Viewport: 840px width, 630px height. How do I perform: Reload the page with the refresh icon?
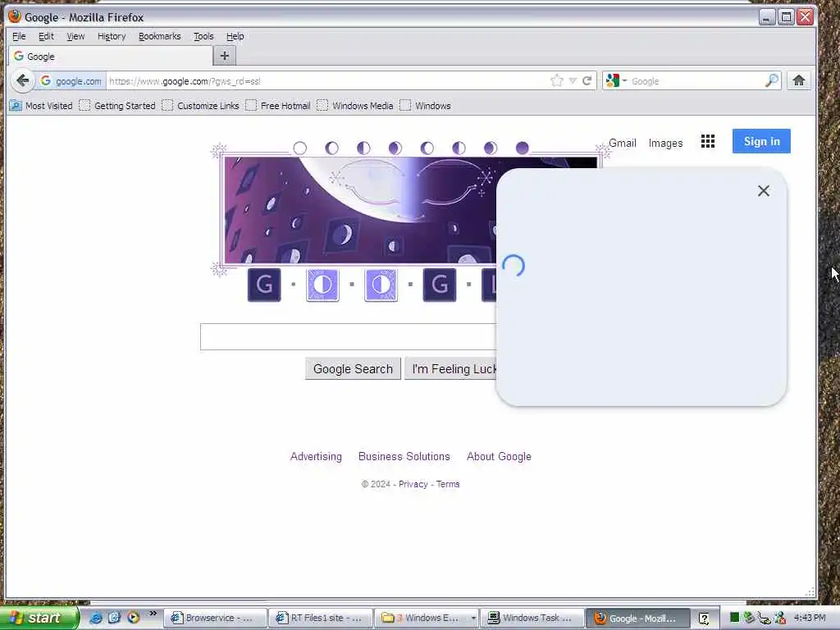(x=587, y=81)
